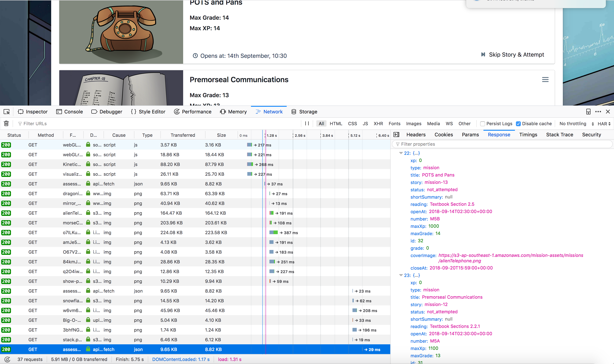
Task: Open the hamburger menu on Premorseal Communications
Action: 545,80
